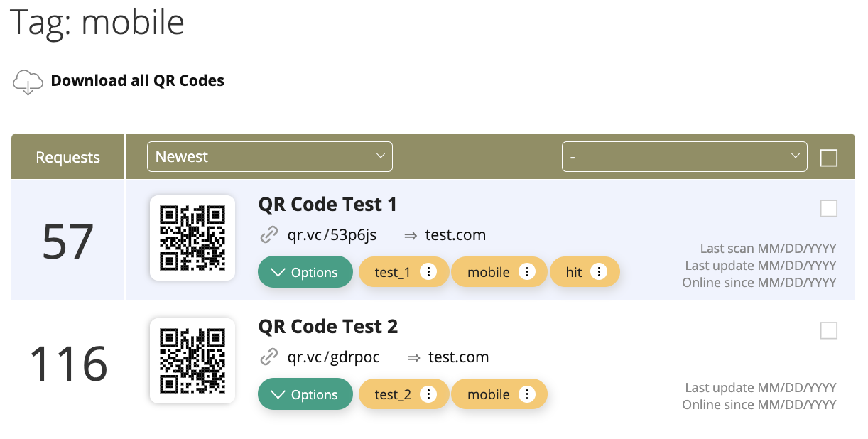Open the bulk action dropdown showing dash
Viewport: 868px width, 439px height.
pyautogui.click(x=684, y=157)
